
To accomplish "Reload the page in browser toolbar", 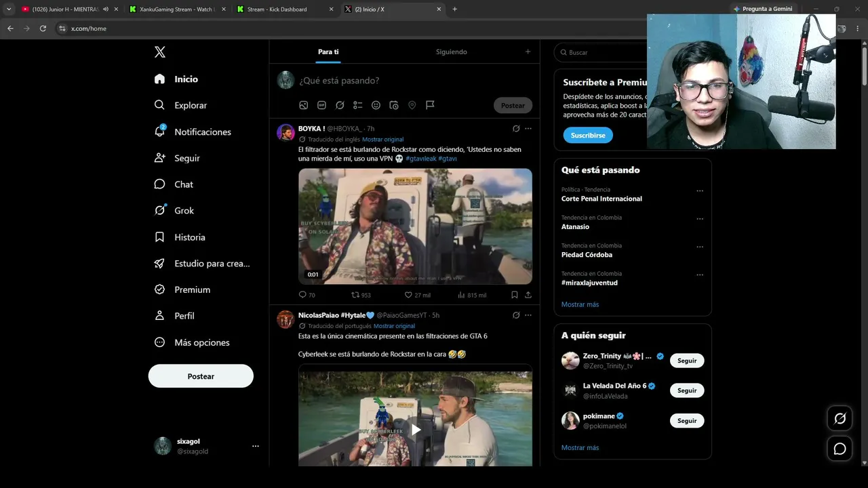I will (43, 28).
